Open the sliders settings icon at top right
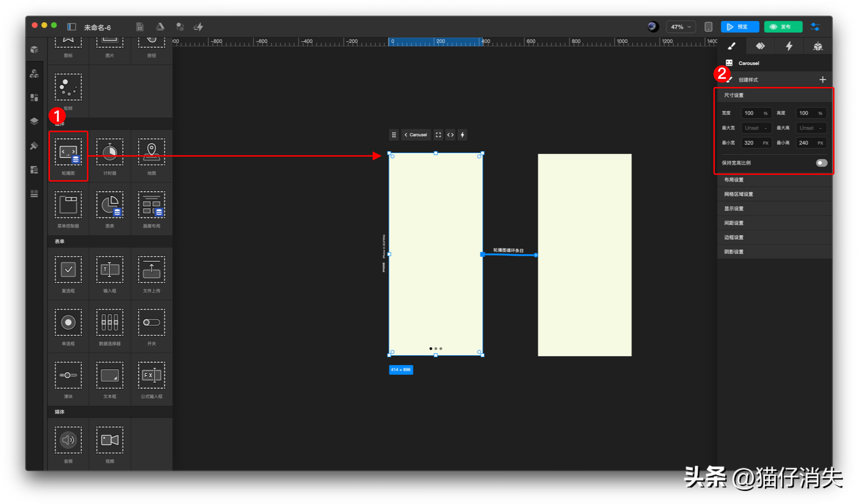The width and height of the screenshot is (858, 504). 815,27
